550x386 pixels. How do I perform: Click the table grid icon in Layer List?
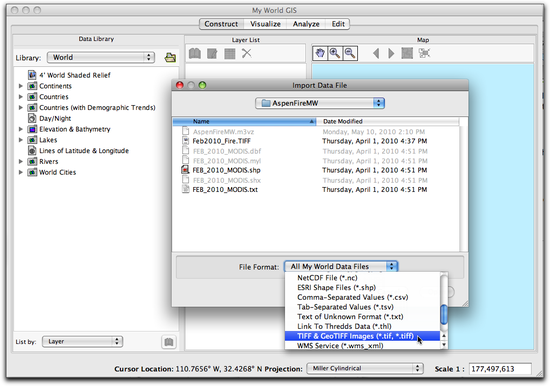coord(229,53)
